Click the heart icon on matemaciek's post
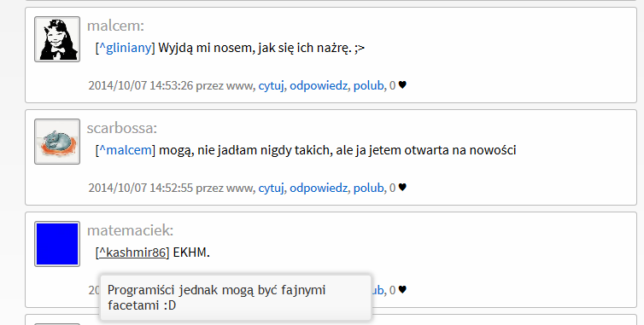The width and height of the screenshot is (644, 325). tap(402, 290)
